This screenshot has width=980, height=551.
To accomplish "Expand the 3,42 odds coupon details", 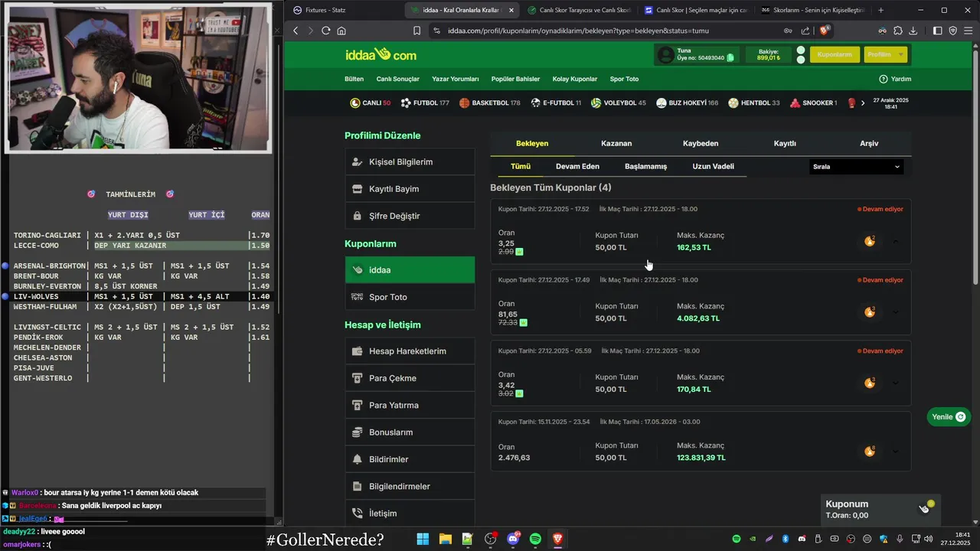I will pos(896,383).
